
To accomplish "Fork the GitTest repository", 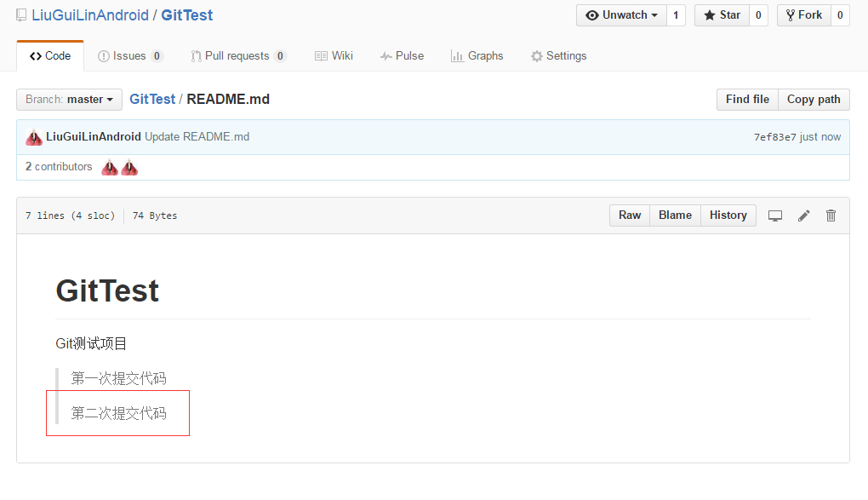I will point(804,15).
